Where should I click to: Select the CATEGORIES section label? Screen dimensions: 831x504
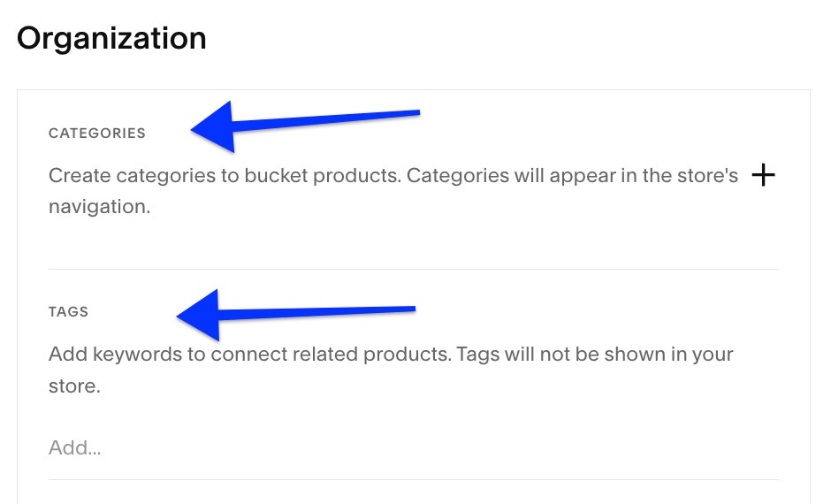point(97,134)
